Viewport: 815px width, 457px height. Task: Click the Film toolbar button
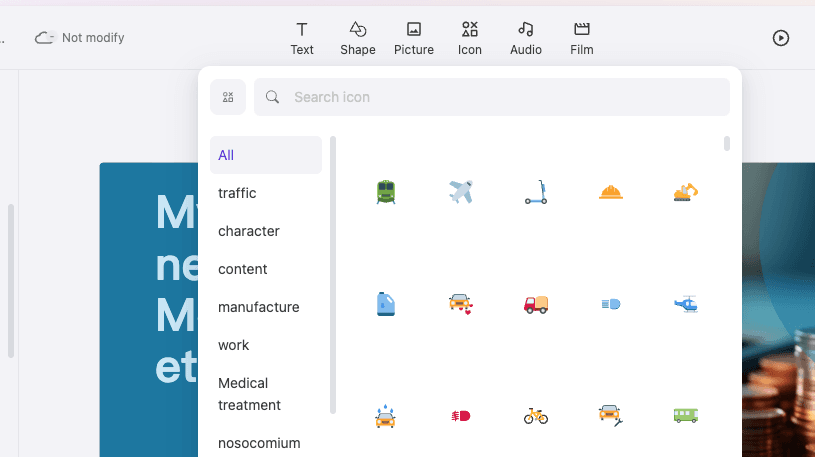[582, 38]
